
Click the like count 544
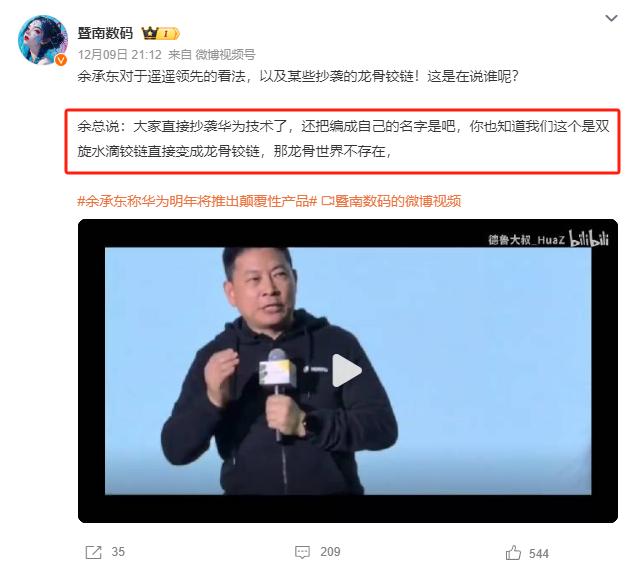[538, 553]
